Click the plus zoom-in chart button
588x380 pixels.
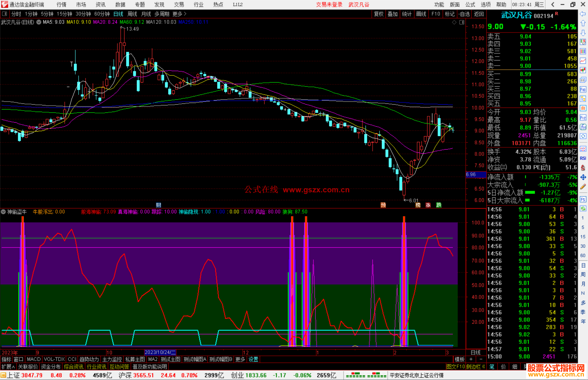471,359
